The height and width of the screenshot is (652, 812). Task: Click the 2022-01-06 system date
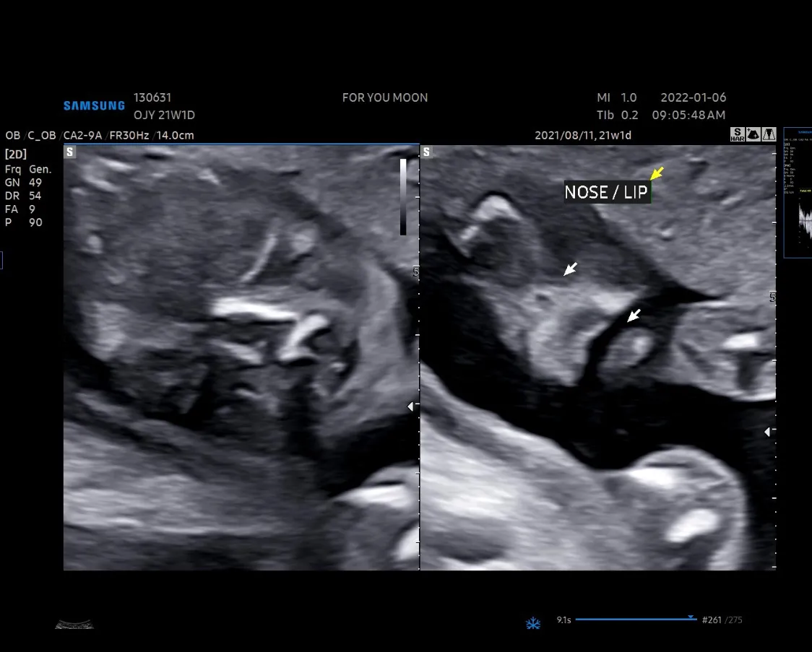[694, 97]
